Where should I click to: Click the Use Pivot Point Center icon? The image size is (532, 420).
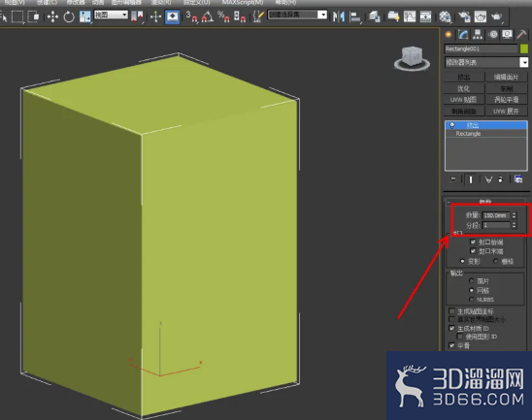pos(137,16)
